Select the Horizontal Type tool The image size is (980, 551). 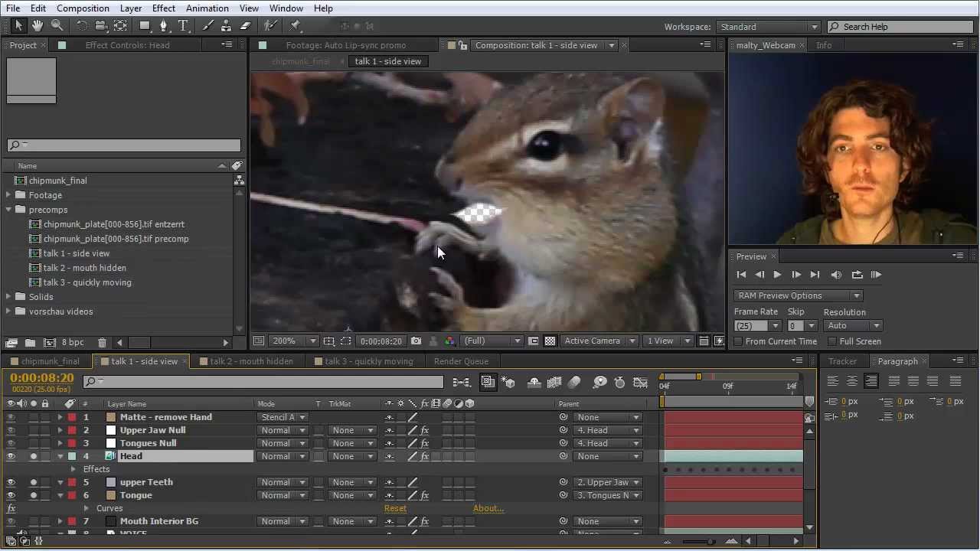(x=184, y=26)
